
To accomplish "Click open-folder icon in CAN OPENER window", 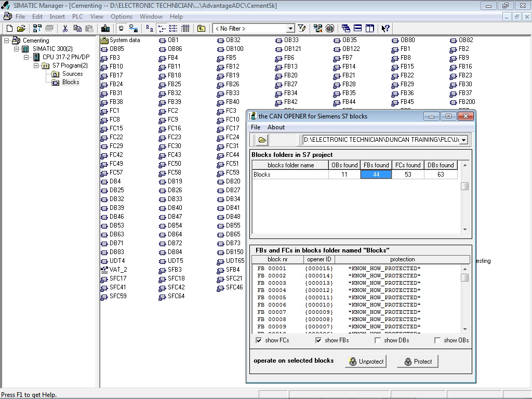I will (262, 140).
